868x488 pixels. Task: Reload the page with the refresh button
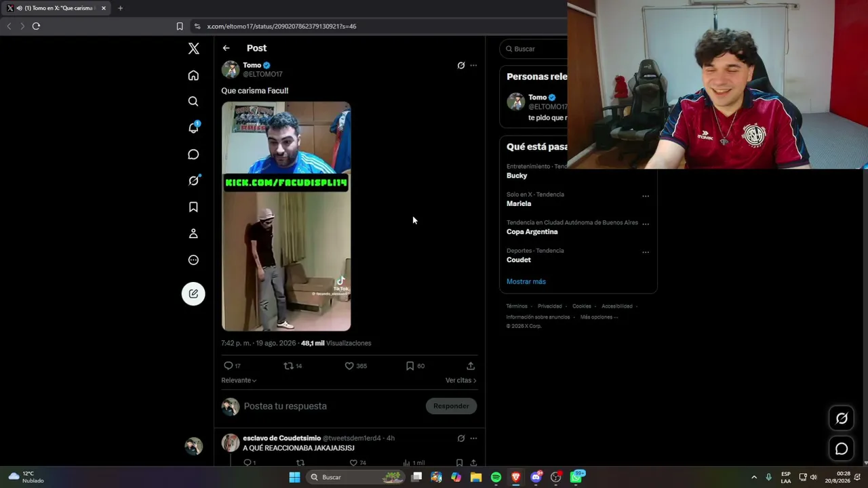tap(36, 26)
